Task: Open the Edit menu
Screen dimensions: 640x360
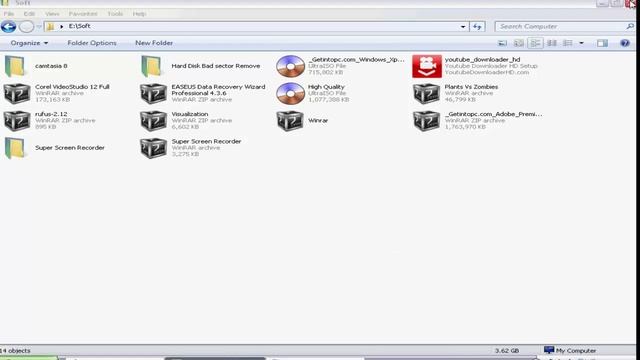Action: pos(29,14)
